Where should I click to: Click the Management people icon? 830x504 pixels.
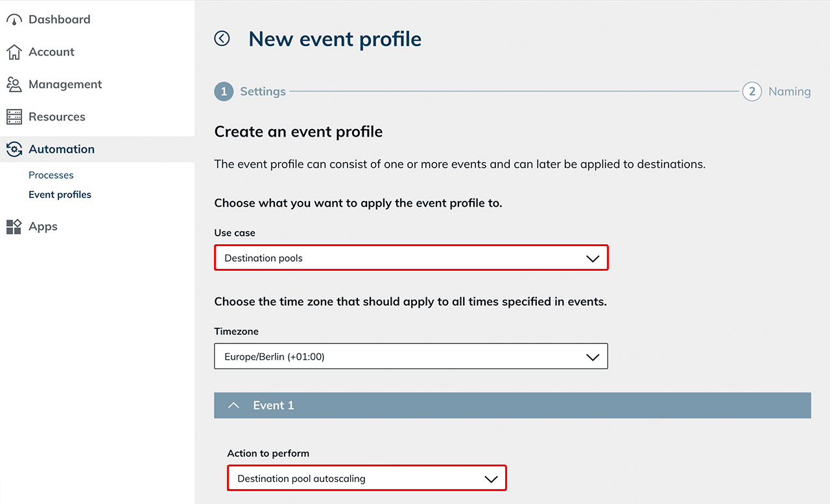(14, 85)
